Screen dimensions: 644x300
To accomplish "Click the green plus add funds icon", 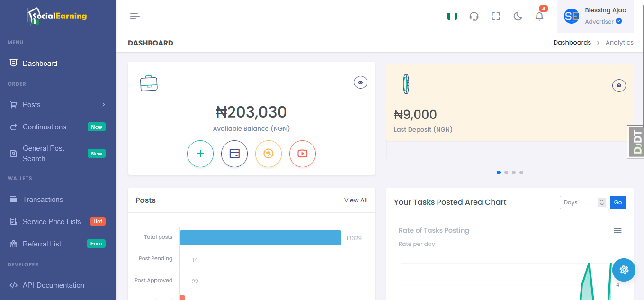I will tap(200, 154).
